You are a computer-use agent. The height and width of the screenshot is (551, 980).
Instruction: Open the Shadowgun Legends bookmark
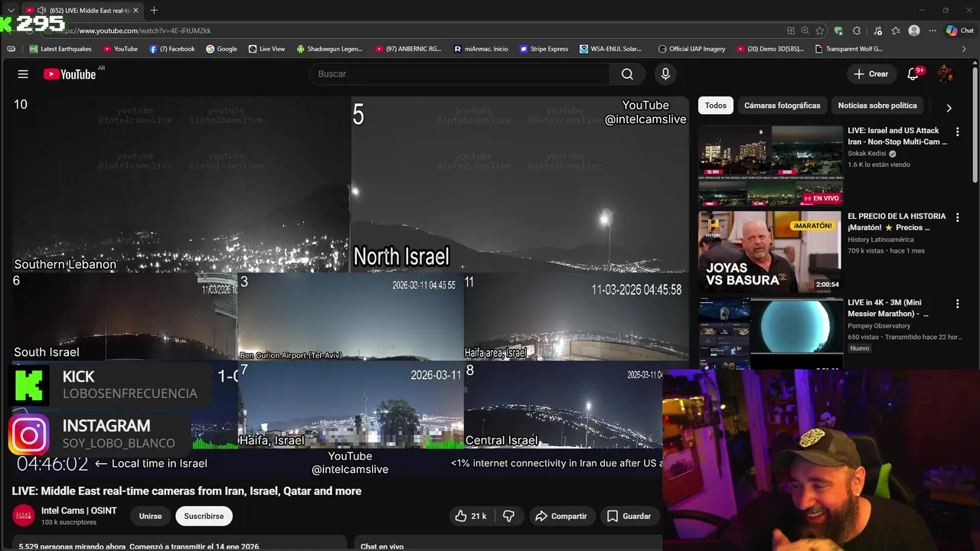coord(329,49)
